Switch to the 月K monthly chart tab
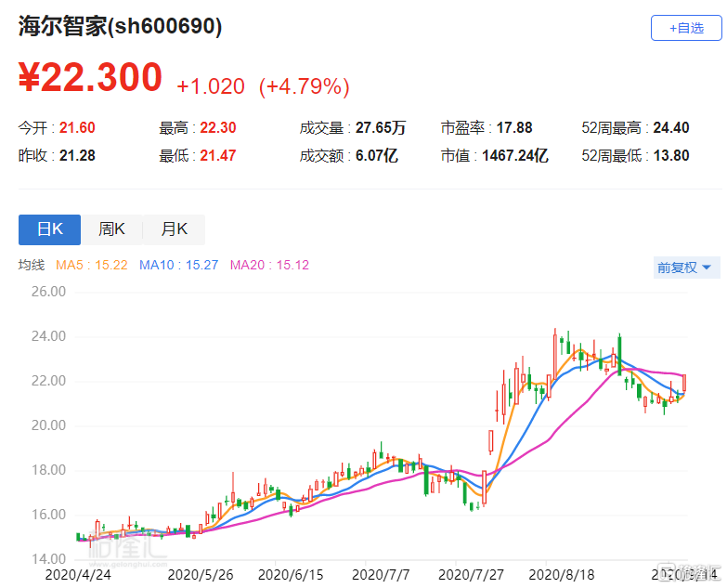Screen dimensions: 727x588 click(x=174, y=229)
